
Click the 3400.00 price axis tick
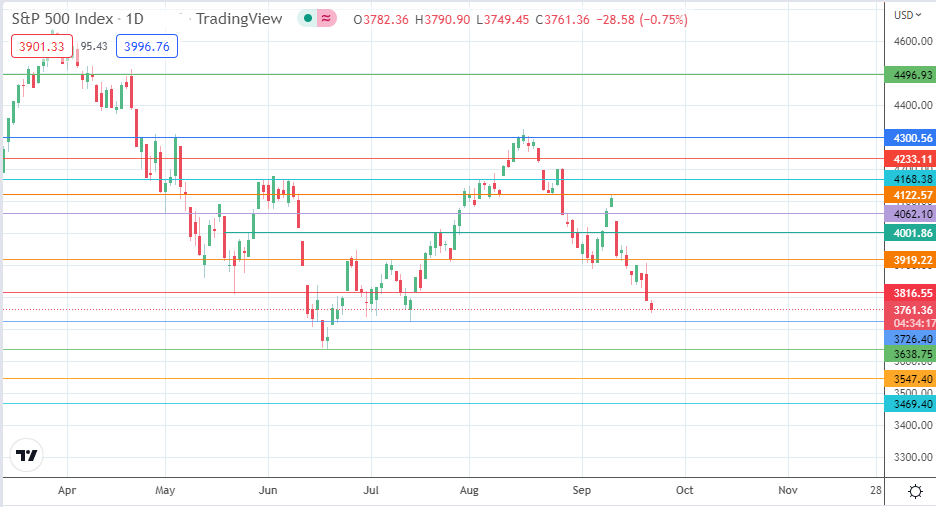pyautogui.click(x=913, y=425)
